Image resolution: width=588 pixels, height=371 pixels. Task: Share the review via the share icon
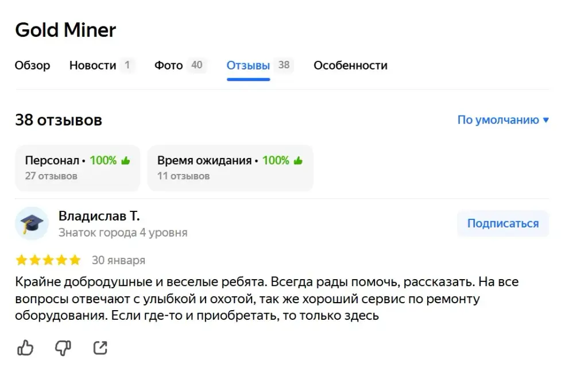[100, 348]
